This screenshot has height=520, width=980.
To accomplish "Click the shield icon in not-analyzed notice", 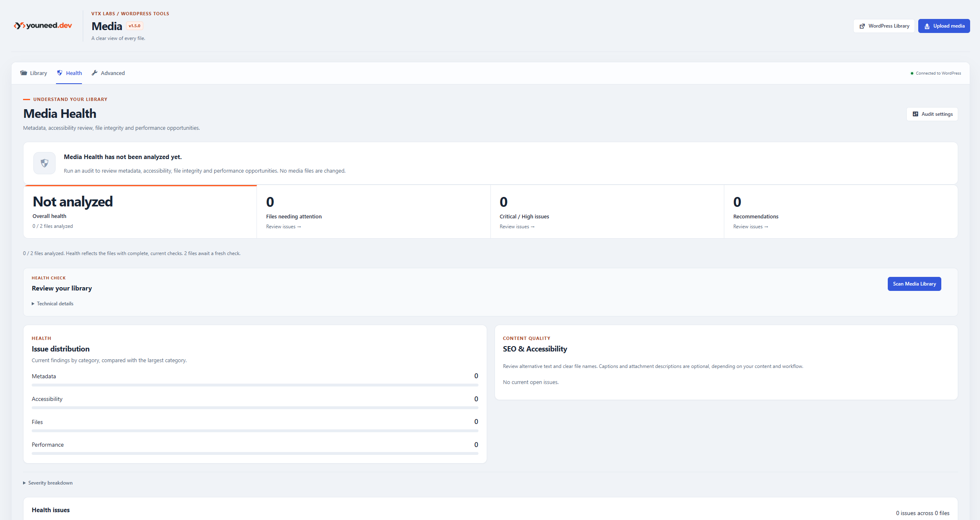I will click(x=44, y=163).
